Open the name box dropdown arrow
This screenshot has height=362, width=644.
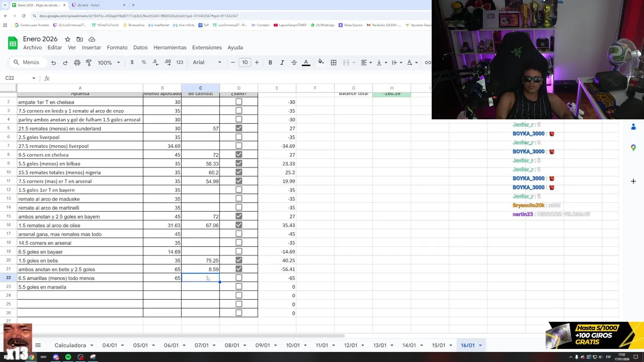pyautogui.click(x=34, y=78)
